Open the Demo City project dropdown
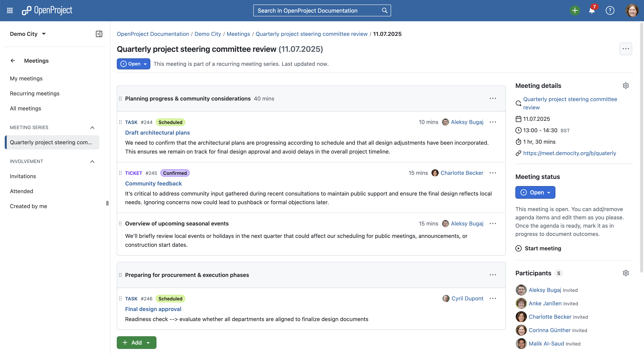Image resolution: width=644 pixels, height=354 pixels. click(28, 34)
